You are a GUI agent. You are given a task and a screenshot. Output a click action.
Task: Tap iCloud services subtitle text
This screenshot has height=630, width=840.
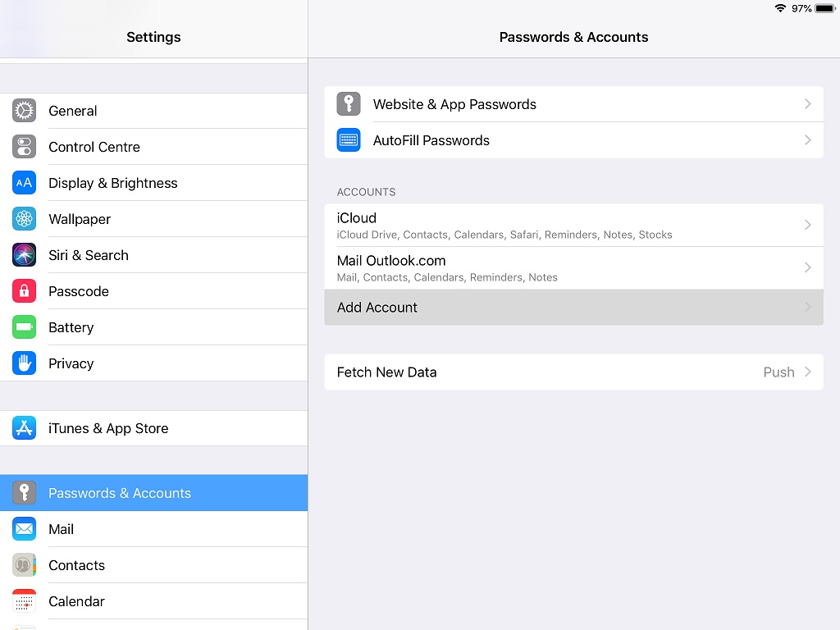(x=504, y=235)
